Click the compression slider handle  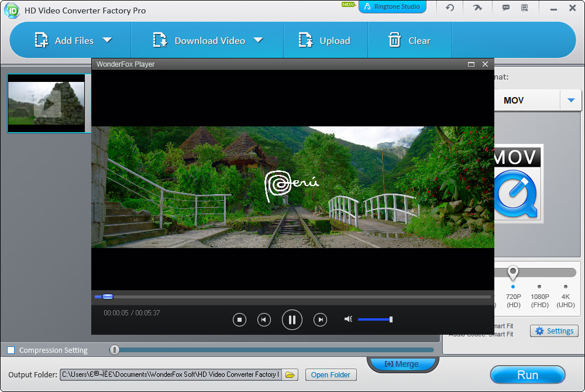pyautogui.click(x=114, y=350)
